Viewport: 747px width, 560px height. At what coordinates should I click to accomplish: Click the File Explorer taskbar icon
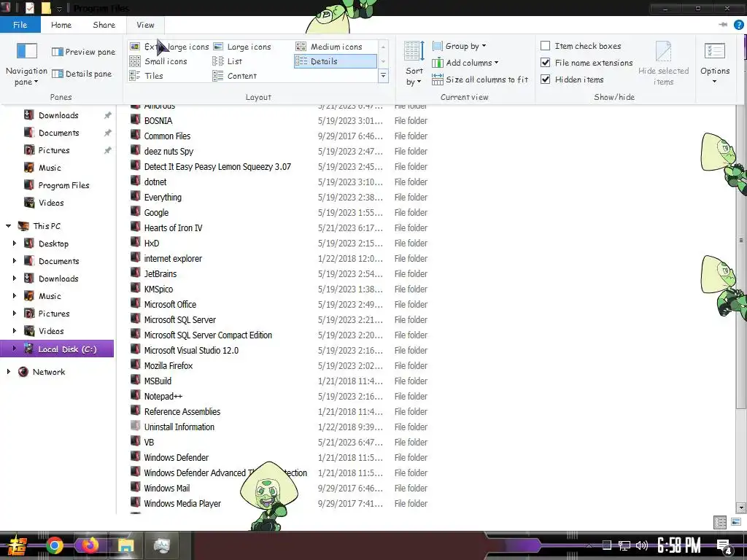[125, 545]
